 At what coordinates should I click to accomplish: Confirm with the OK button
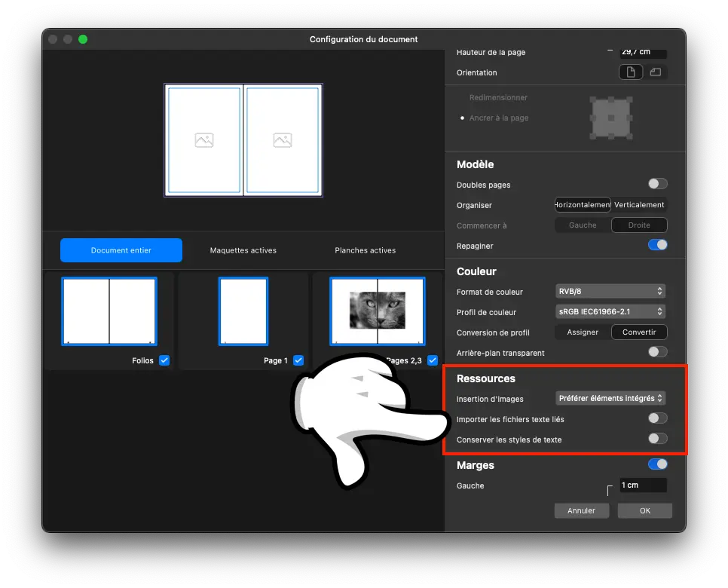click(x=645, y=510)
